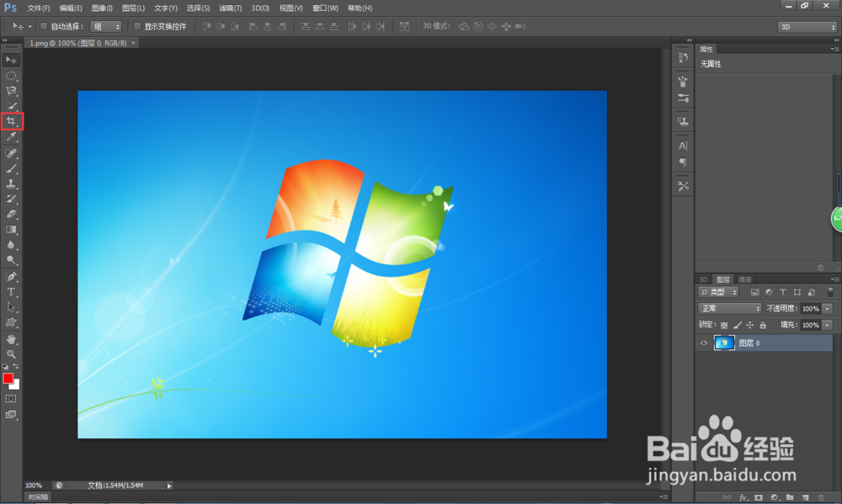
Task: Select the Brush tool
Action: 11,168
